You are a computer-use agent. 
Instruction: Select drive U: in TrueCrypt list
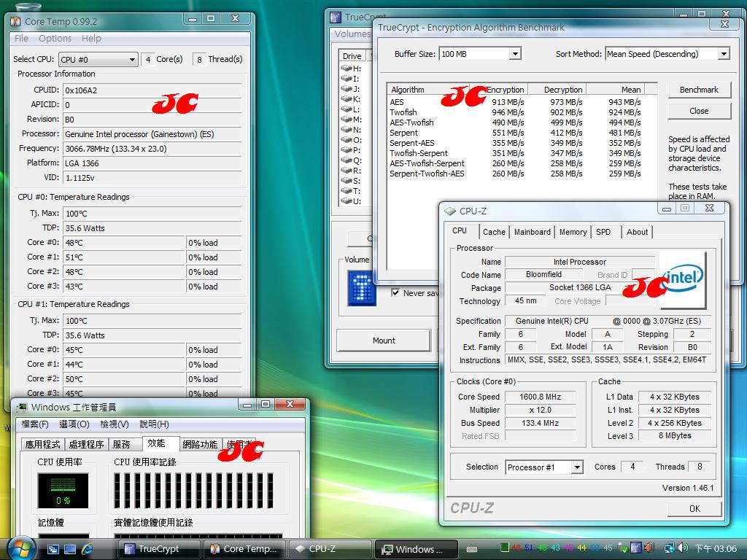point(352,201)
